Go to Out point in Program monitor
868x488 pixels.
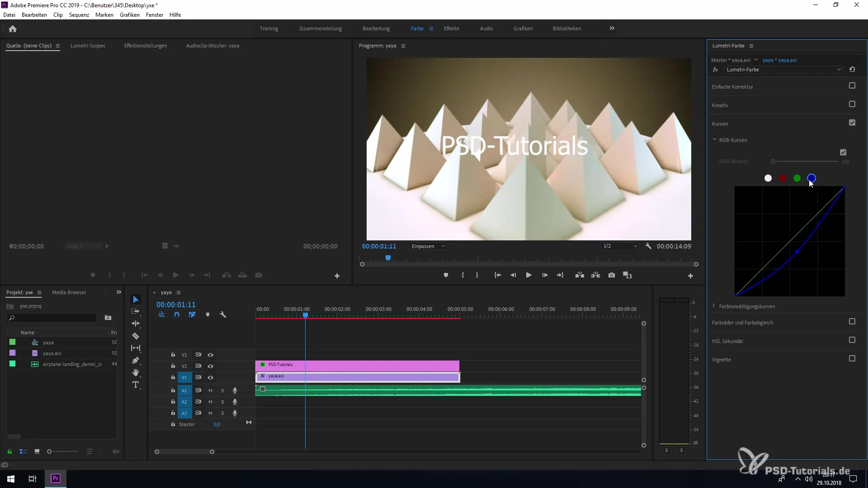[560, 275]
